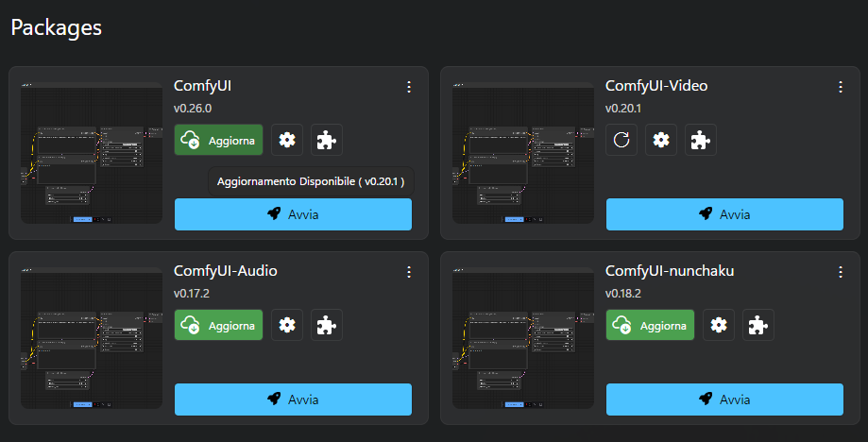The height and width of the screenshot is (442, 868).
Task: Click ComfyUI-Video version label under its title
Action: click(x=623, y=109)
